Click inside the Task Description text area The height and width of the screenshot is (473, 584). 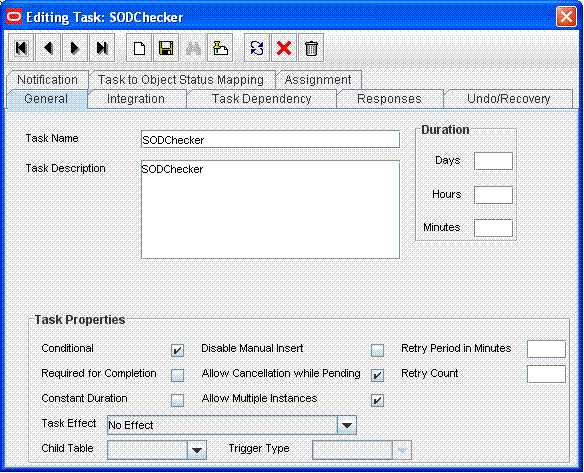click(270, 210)
